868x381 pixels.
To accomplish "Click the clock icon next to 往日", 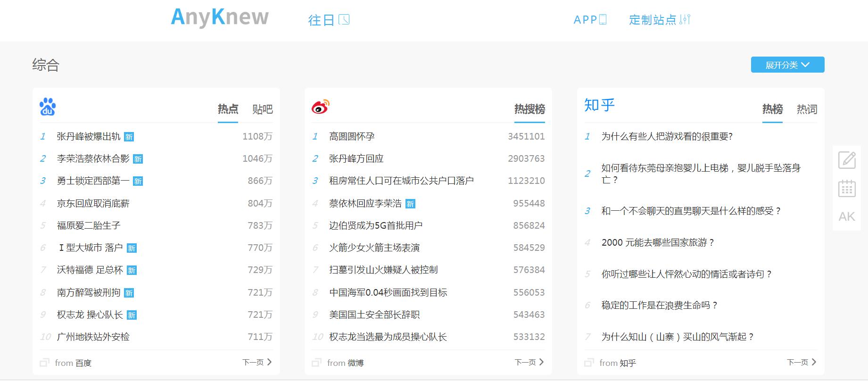I will pos(344,19).
